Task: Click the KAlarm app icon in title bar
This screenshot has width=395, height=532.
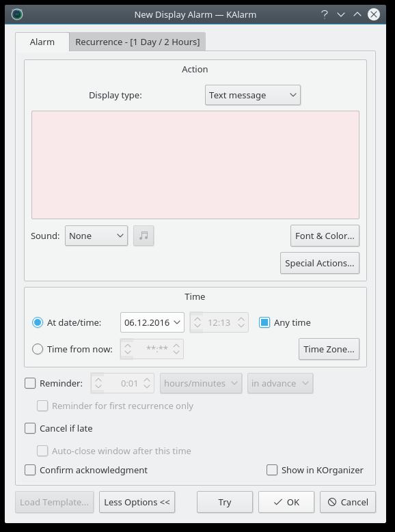Action: point(17,14)
